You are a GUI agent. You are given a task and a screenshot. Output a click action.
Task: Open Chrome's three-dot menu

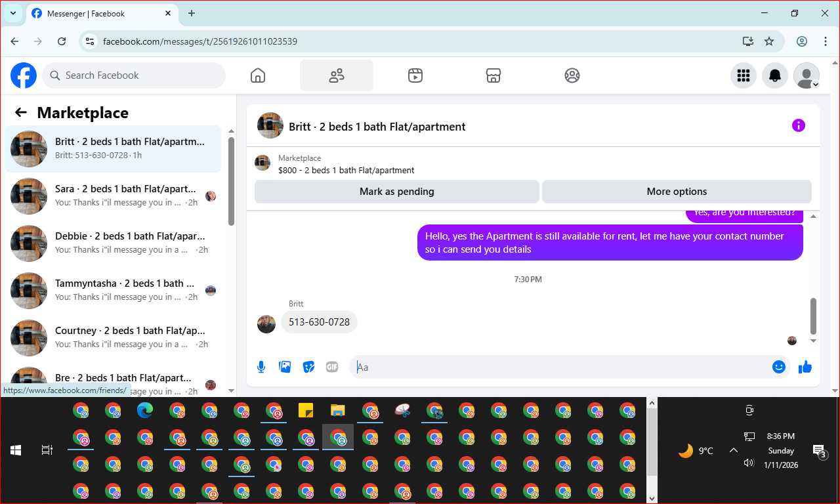[826, 41]
